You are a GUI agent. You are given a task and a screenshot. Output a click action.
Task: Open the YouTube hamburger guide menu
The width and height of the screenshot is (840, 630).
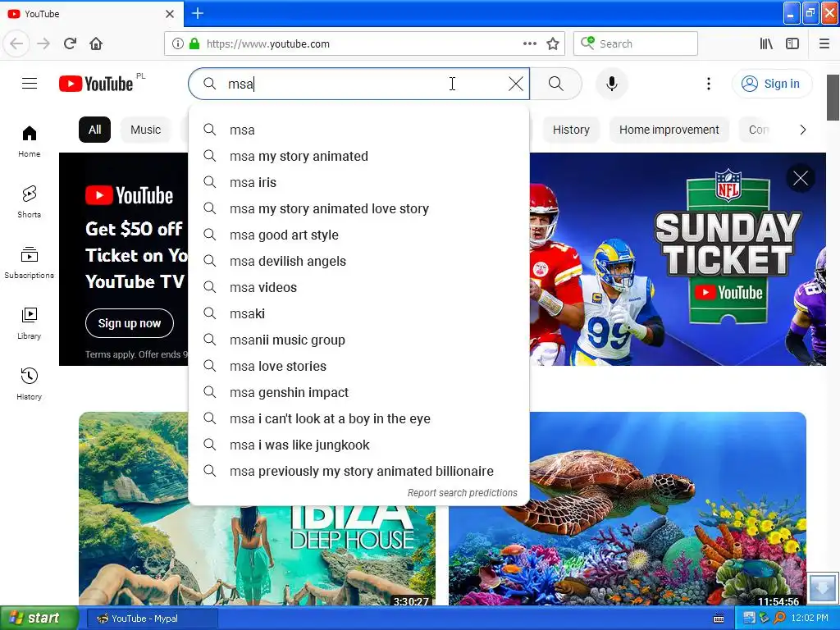[x=30, y=84]
